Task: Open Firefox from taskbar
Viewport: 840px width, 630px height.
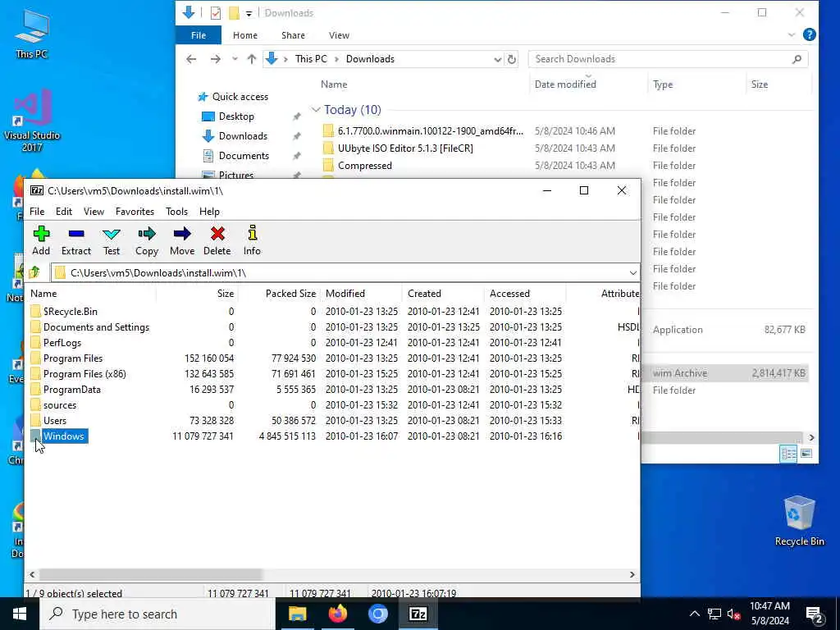Action: point(337,614)
